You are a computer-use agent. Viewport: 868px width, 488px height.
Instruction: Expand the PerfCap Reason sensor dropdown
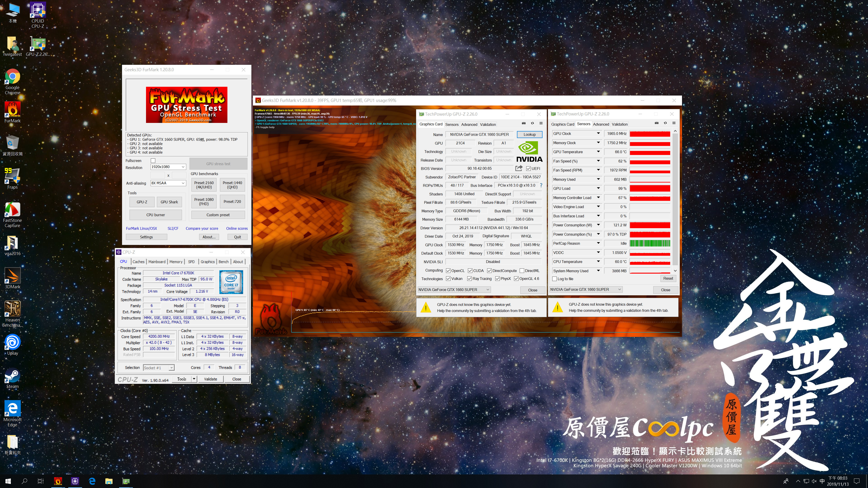click(598, 243)
